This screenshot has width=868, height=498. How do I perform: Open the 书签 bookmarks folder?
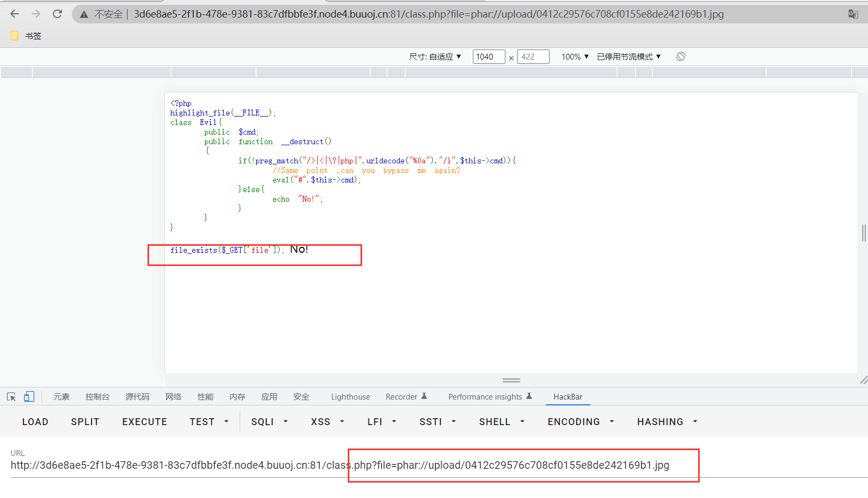[26, 36]
